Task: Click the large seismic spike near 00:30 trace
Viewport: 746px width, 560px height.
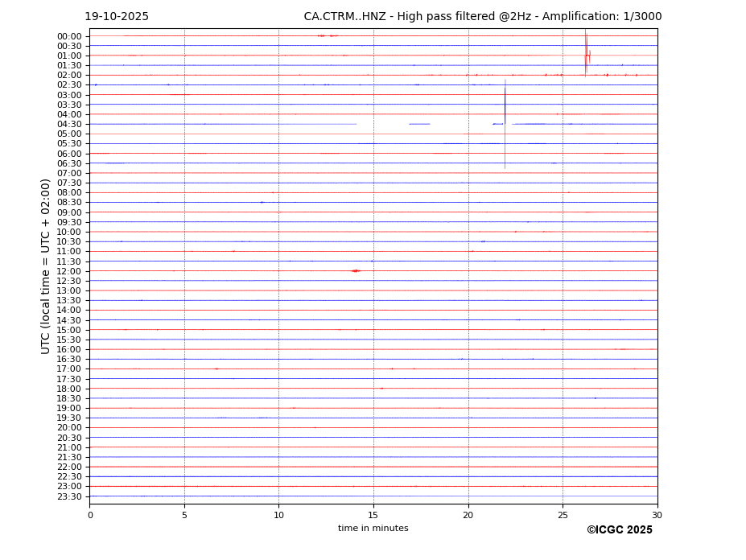Action: (x=586, y=53)
